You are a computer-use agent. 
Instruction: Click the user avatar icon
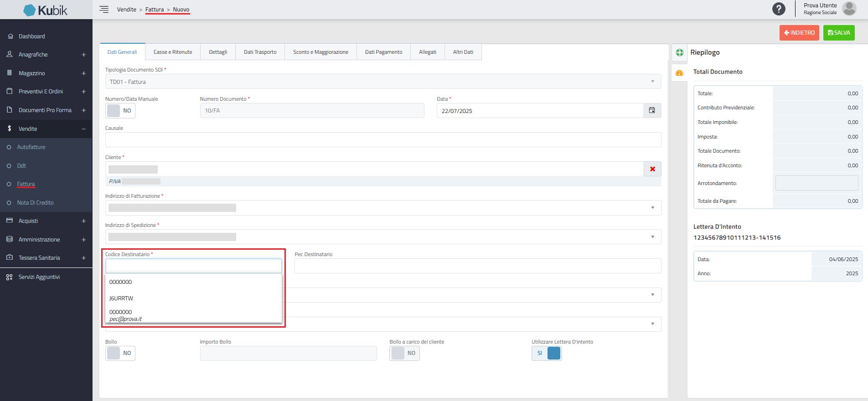point(849,9)
